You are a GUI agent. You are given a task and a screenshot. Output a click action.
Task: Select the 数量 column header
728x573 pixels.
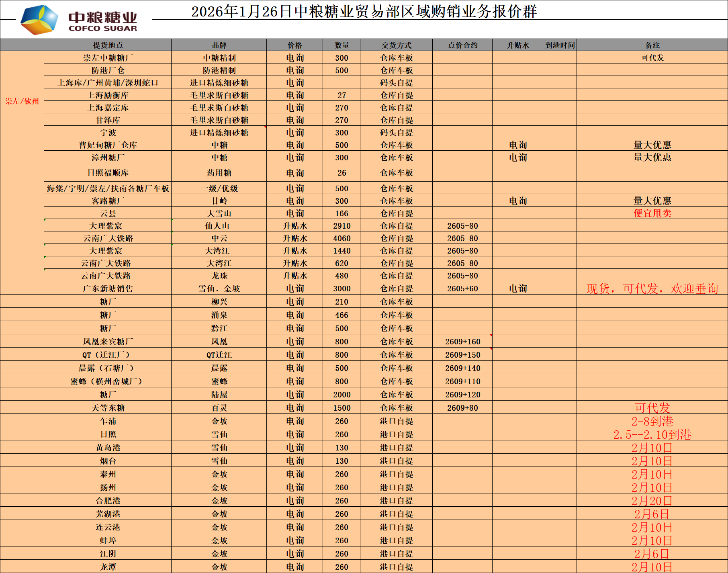pyautogui.click(x=342, y=45)
